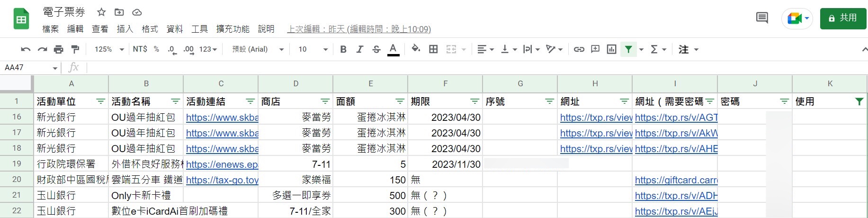Open the Google Sheets home icon
Image resolution: width=868 pixels, height=218 pixels.
[x=21, y=19]
